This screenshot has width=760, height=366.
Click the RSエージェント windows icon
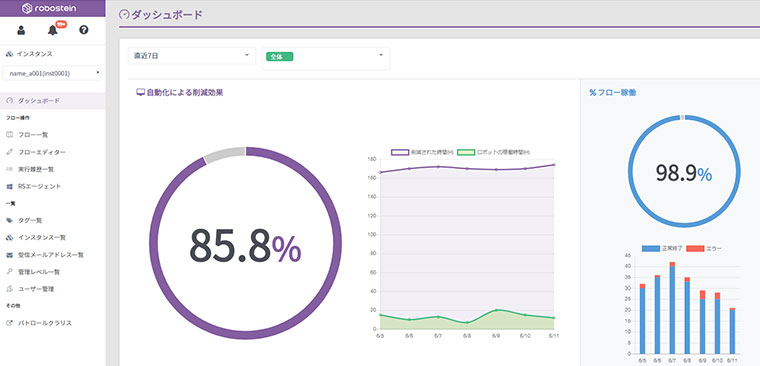9,186
